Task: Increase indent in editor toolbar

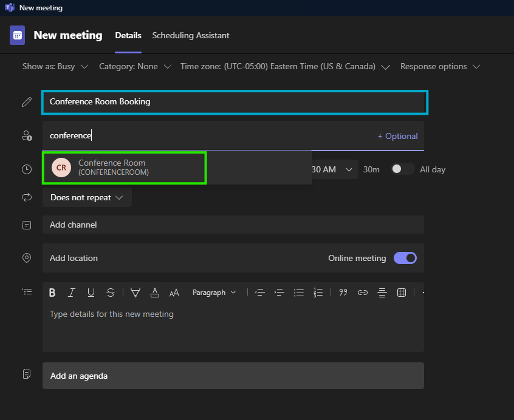Action: (279, 293)
